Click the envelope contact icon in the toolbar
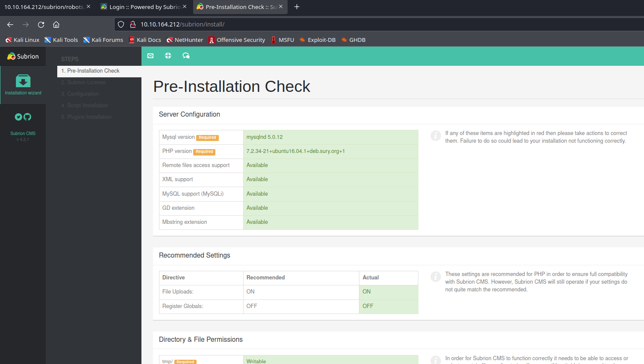The width and height of the screenshot is (644, 364). (150, 56)
